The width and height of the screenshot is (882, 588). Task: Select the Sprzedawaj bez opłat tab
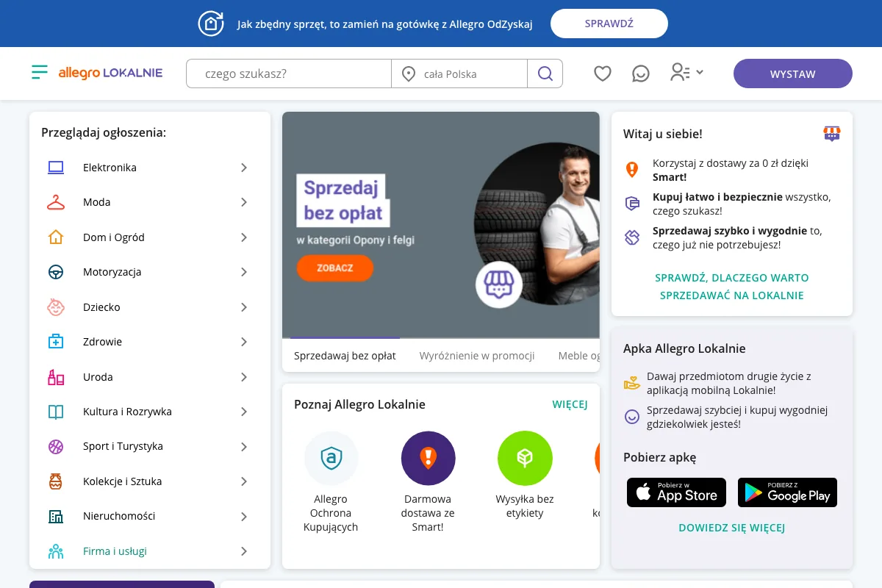(345, 356)
